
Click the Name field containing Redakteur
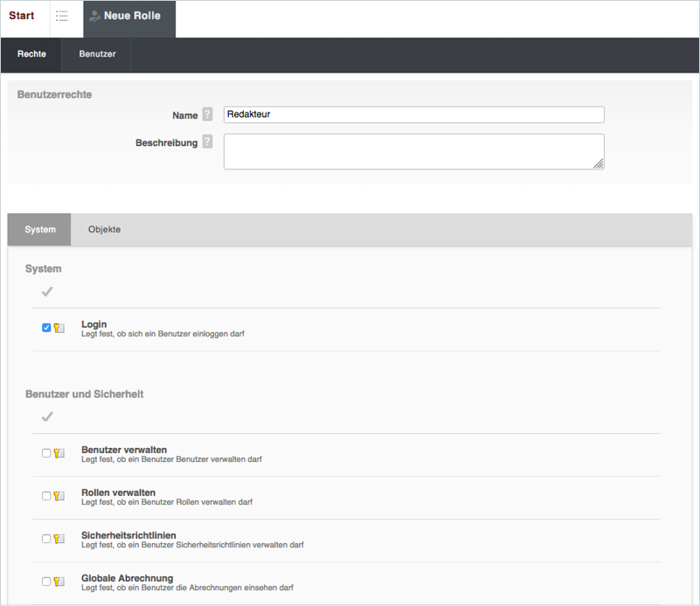coord(413,114)
